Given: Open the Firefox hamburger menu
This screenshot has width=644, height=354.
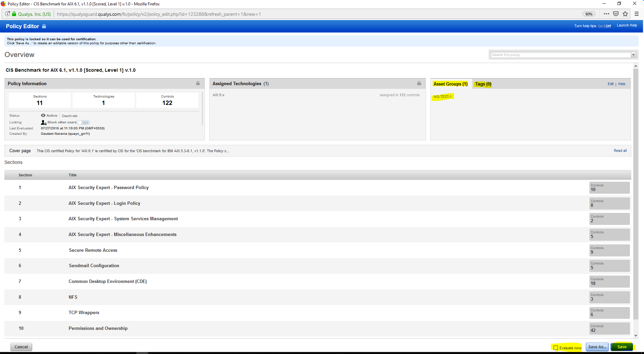Looking at the screenshot, I should point(637,14).
